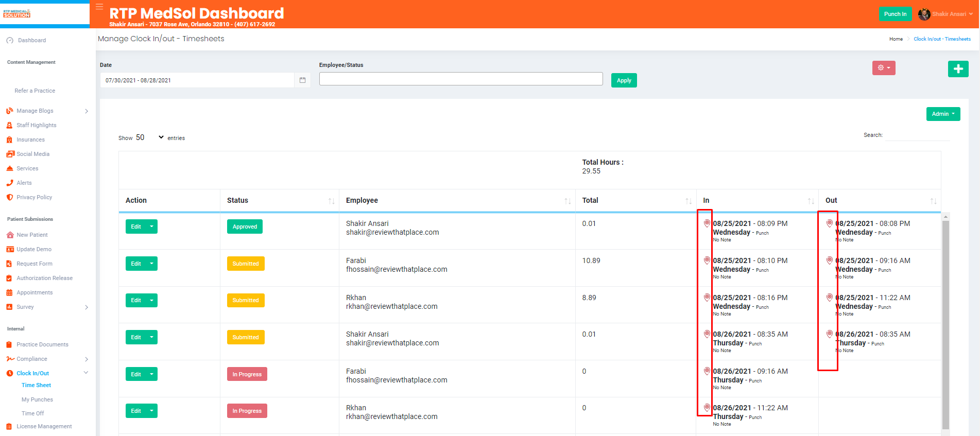Collapse the Clock In/Out submenu chevron
Viewport: 980px width, 436px height.
point(86,373)
